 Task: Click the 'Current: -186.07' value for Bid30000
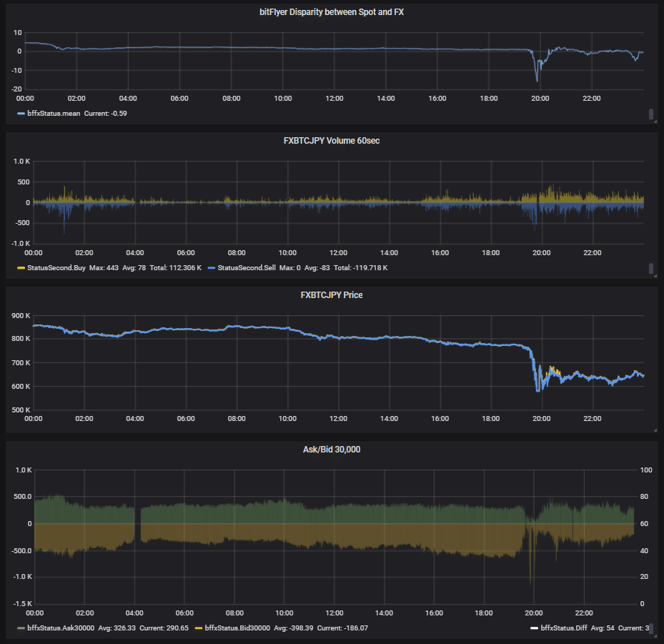342,628
